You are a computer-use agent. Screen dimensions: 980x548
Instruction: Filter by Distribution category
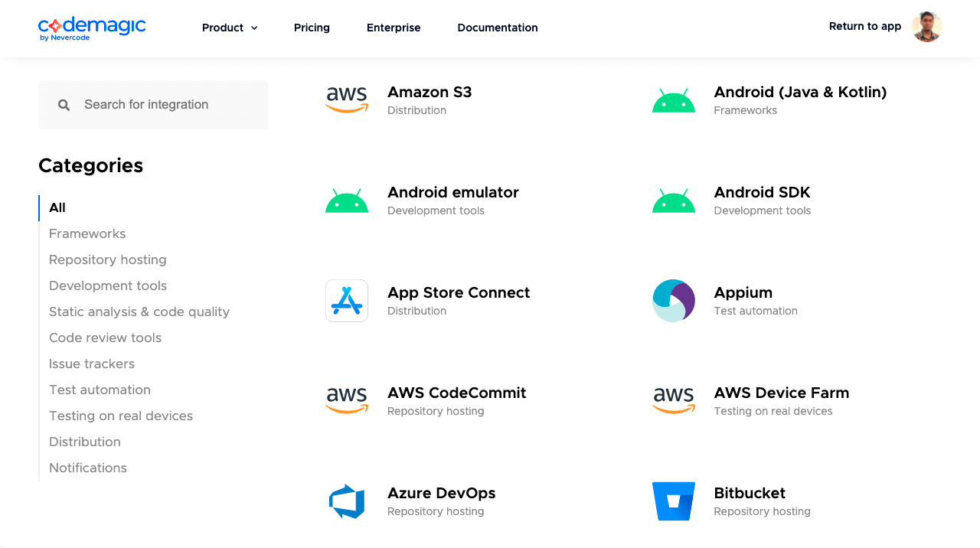point(85,442)
